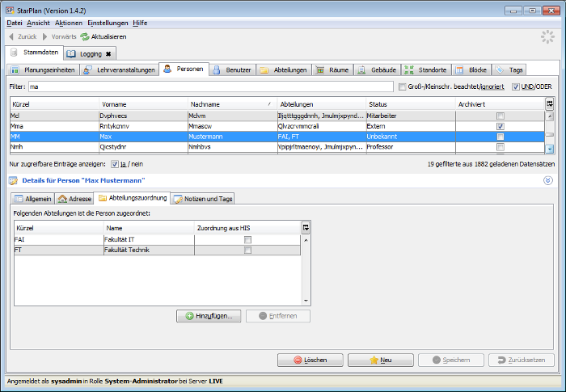Screen dimensions: 566x392
Task: Uncheck Archiviert for the Mma row
Action: 501,126
